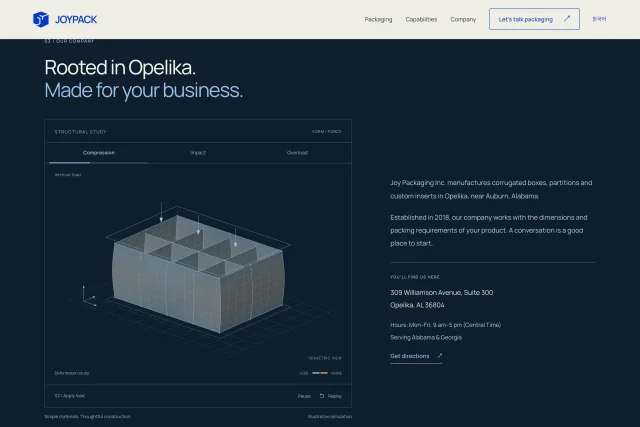Click the Let's talk packaging button
The image size is (640, 427).
coord(534,19)
